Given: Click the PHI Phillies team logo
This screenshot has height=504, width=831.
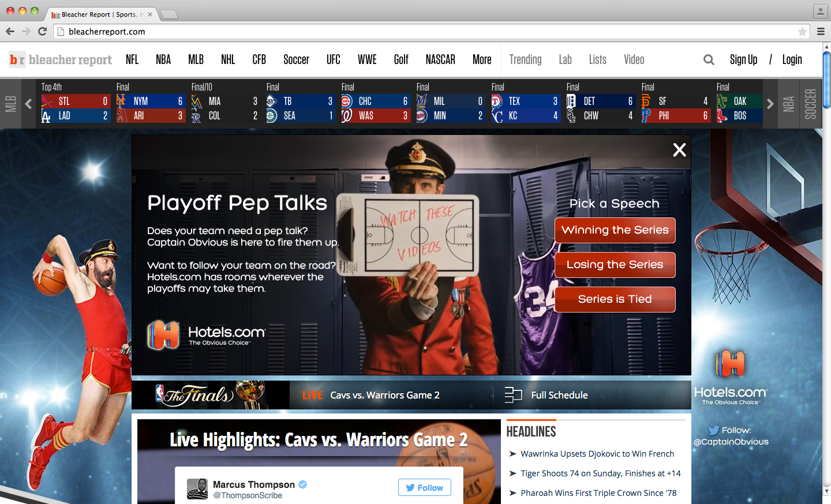Looking at the screenshot, I should [646, 115].
